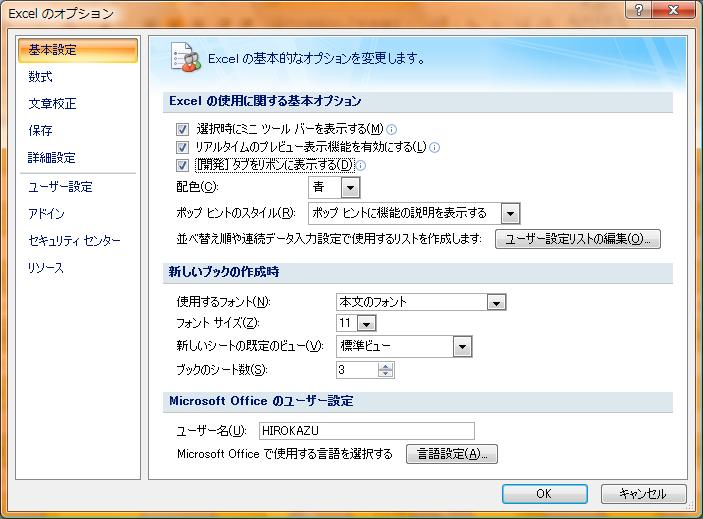Uncheck [開発] タブをリボンに表示する checkbox
This screenshot has height=519, width=703.
[x=182, y=165]
